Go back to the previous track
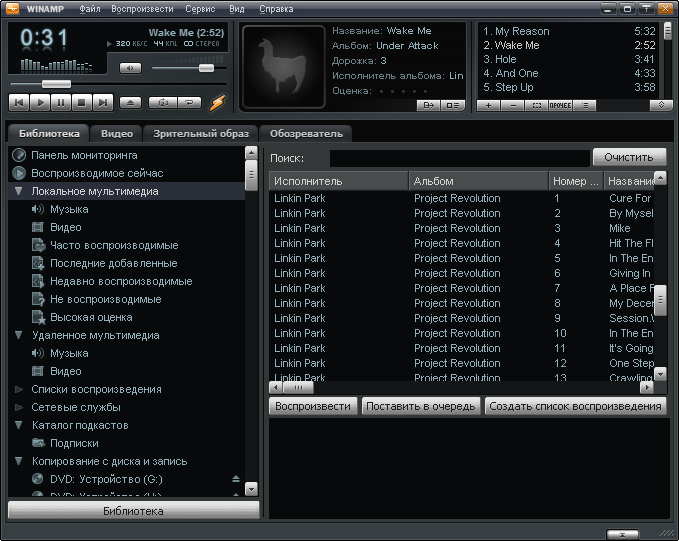 (x=19, y=102)
